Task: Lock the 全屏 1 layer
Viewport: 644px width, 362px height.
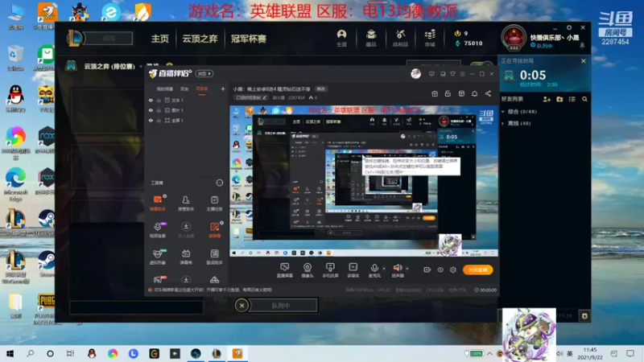Action: coord(159,121)
